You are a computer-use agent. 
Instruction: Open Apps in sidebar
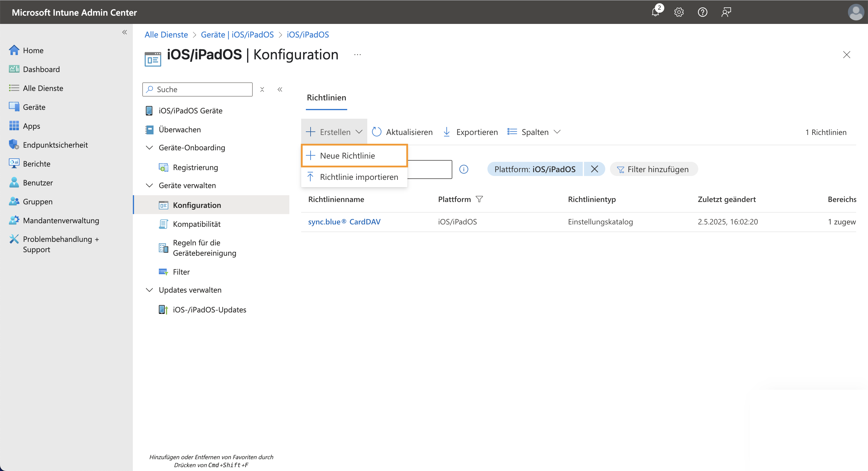[25, 126]
